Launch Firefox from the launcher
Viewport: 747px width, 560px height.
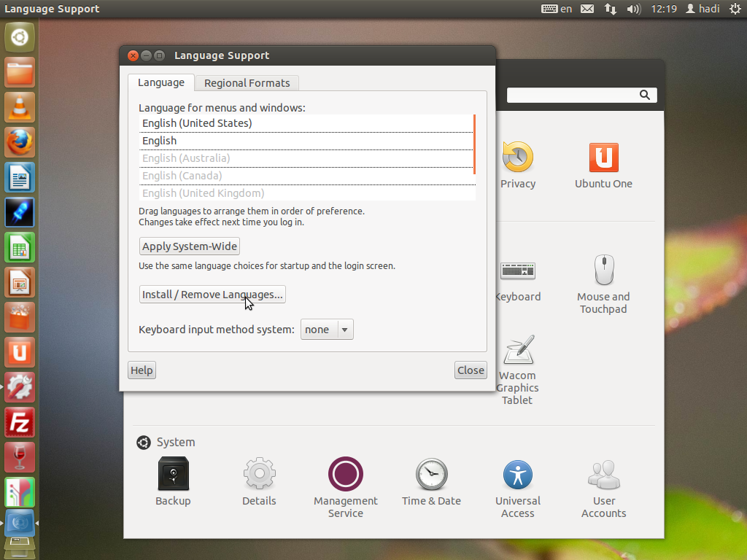(20, 142)
